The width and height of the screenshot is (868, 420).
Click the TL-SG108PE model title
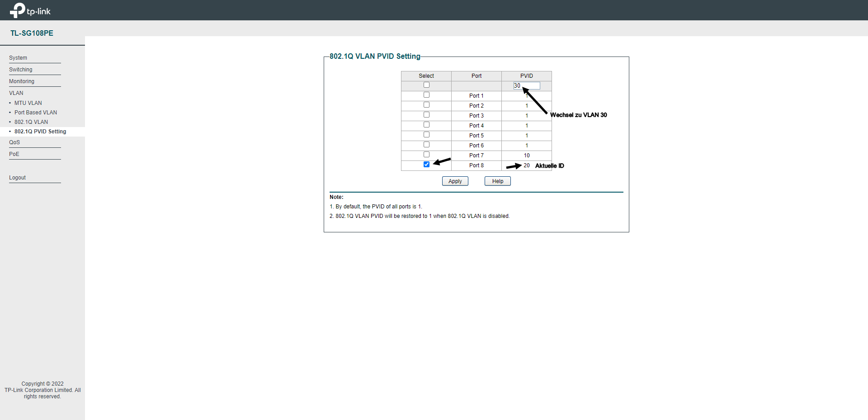coord(32,33)
